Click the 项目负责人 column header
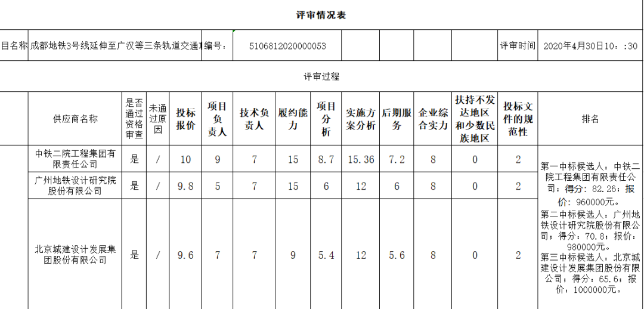Screen dimensions: 644x309 (x=217, y=119)
